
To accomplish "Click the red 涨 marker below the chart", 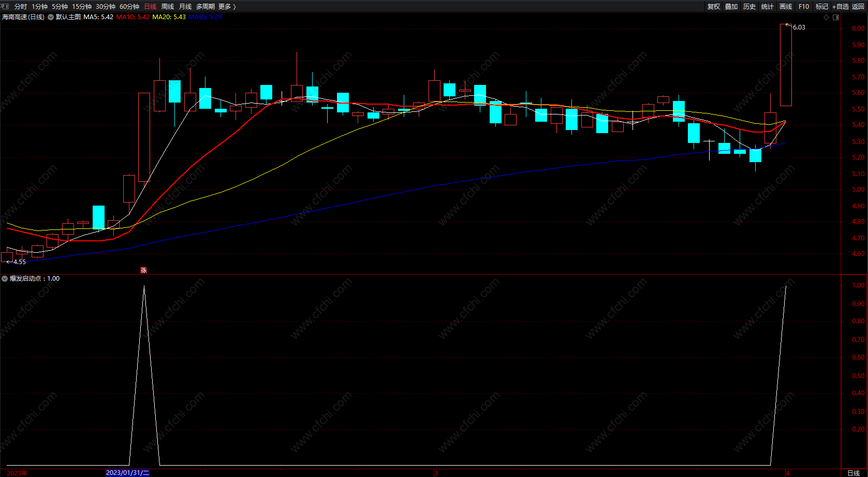I will click(144, 270).
